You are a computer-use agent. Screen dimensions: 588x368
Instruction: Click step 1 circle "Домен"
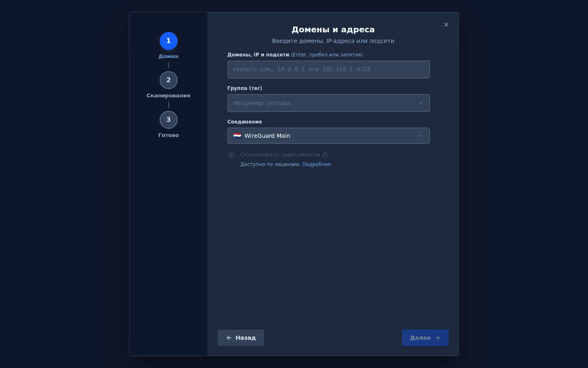[169, 41]
